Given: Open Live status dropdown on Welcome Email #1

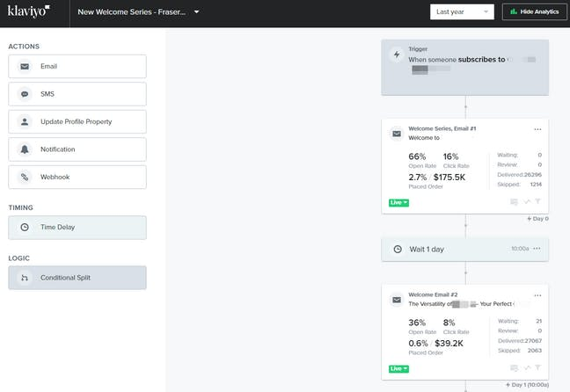Looking at the screenshot, I should coord(398,203).
